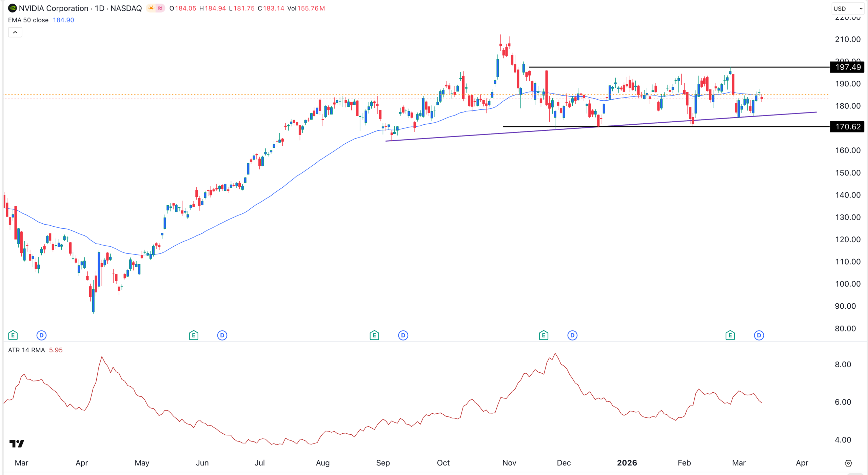Click the TradingView logo watermark
This screenshot has width=868, height=475.
[x=17, y=443]
